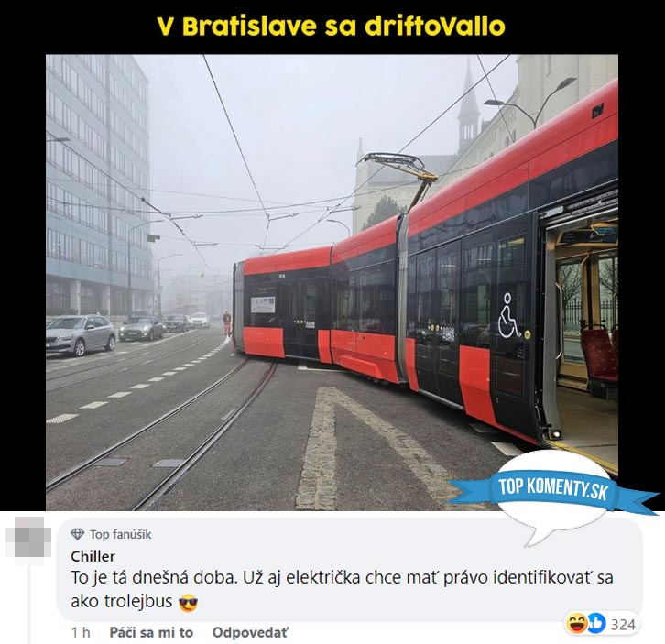Click the QR code sticker on tram door
665x644 pixels.
tap(449, 334)
